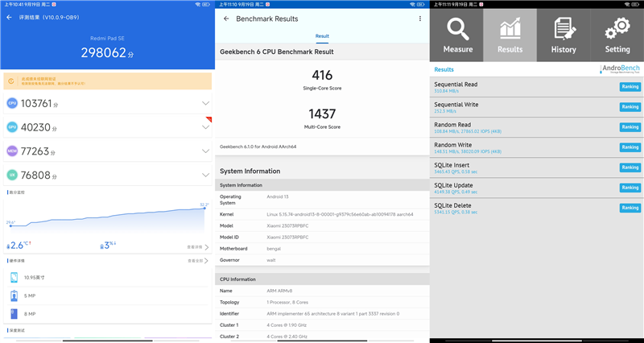This screenshot has height=343, width=644.
Task: Go back from the AnTuTu results screen
Action: tap(10, 17)
